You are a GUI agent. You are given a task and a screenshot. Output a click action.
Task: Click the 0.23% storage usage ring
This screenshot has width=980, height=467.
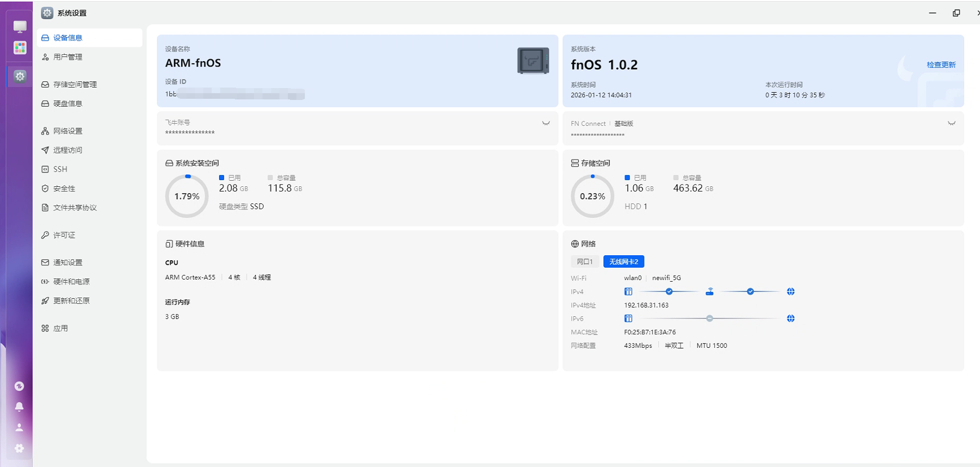pos(592,196)
